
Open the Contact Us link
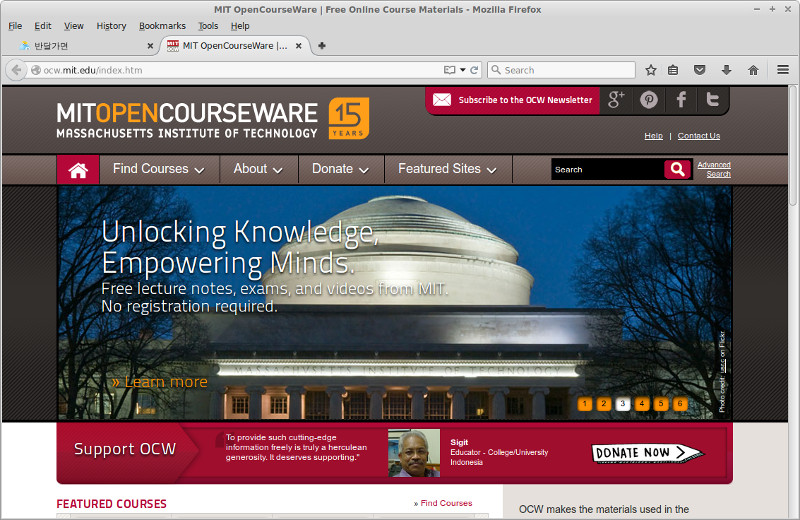[698, 136]
